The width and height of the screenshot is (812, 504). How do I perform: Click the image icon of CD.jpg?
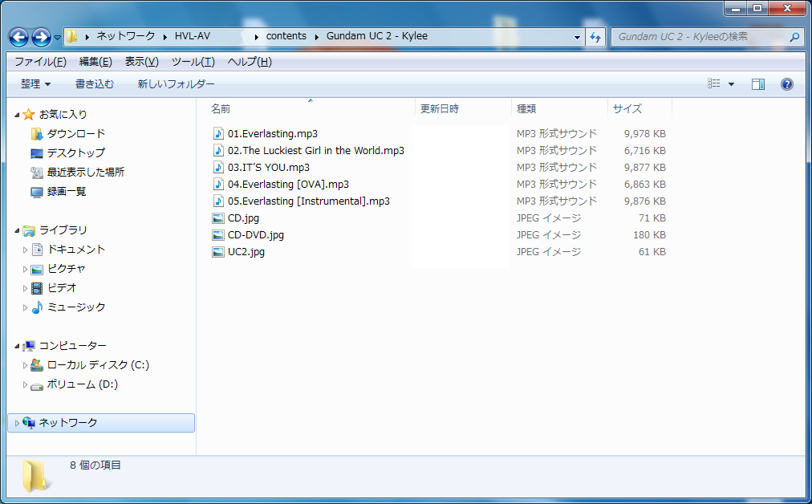click(x=218, y=218)
